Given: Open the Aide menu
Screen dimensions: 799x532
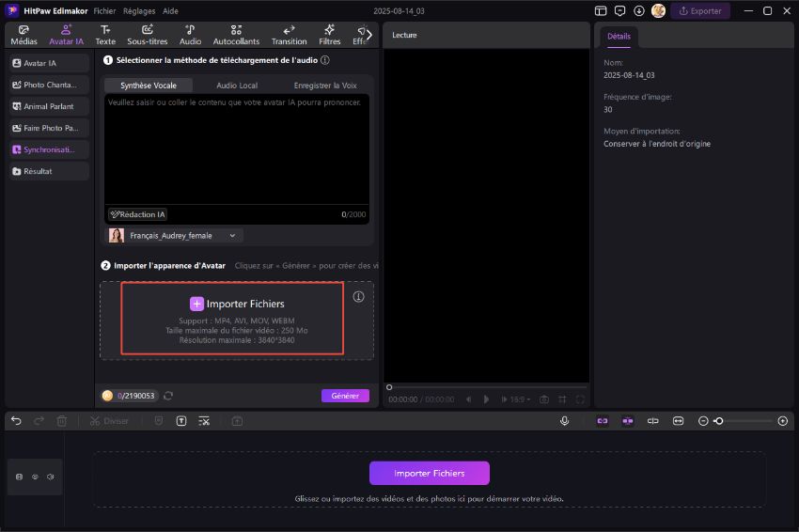Looking at the screenshot, I should coord(170,10).
